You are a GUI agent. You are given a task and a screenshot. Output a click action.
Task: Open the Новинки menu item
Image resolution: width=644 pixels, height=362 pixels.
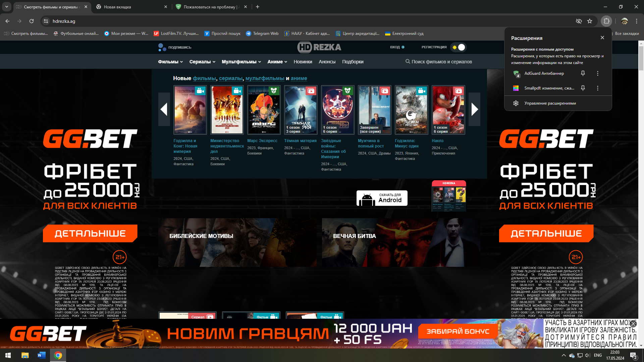(x=303, y=62)
